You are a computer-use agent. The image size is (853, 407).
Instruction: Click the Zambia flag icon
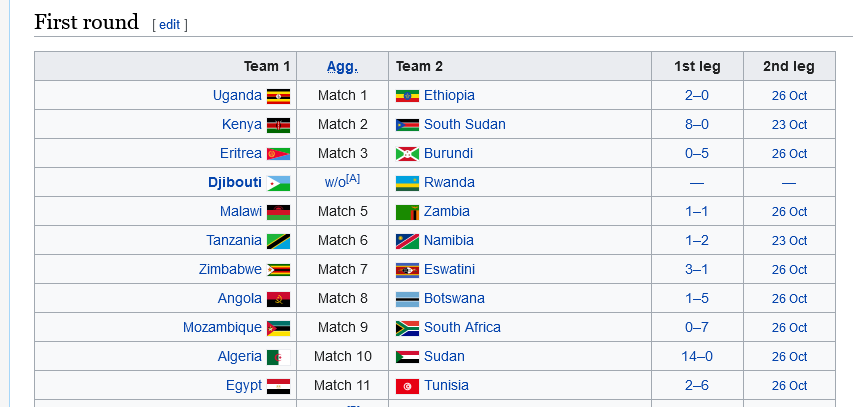point(407,212)
